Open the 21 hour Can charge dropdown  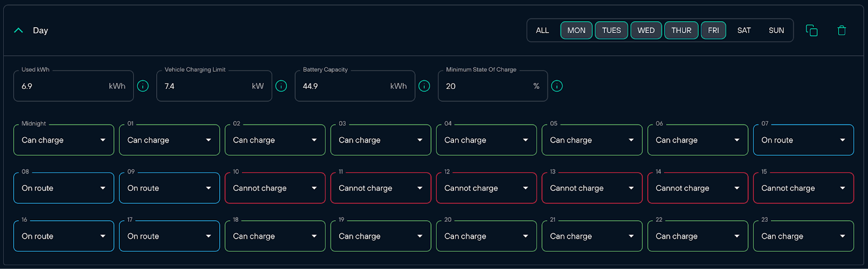pyautogui.click(x=592, y=236)
